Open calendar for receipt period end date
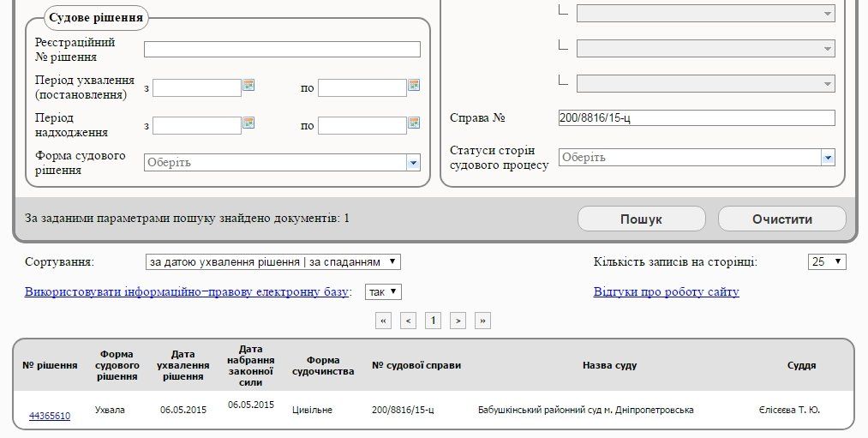868x438 pixels. click(414, 123)
